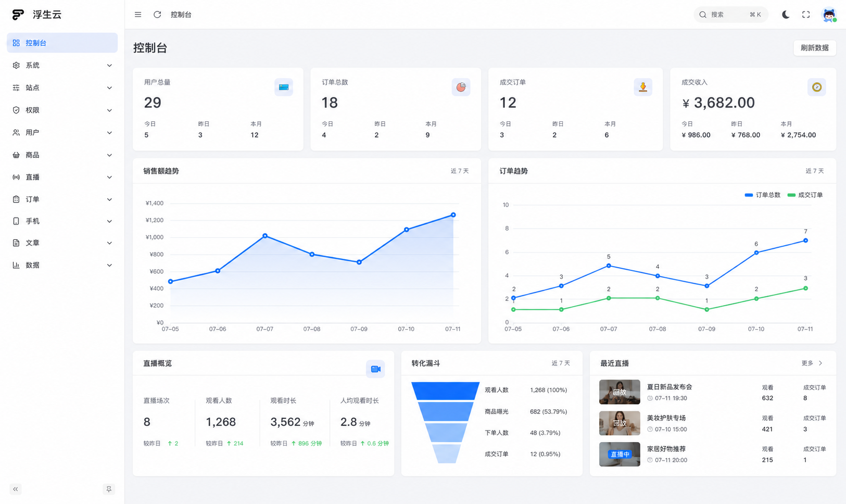Image resolution: width=846 pixels, height=504 pixels.
Task: Focus the 搜索 search field
Action: click(x=731, y=15)
